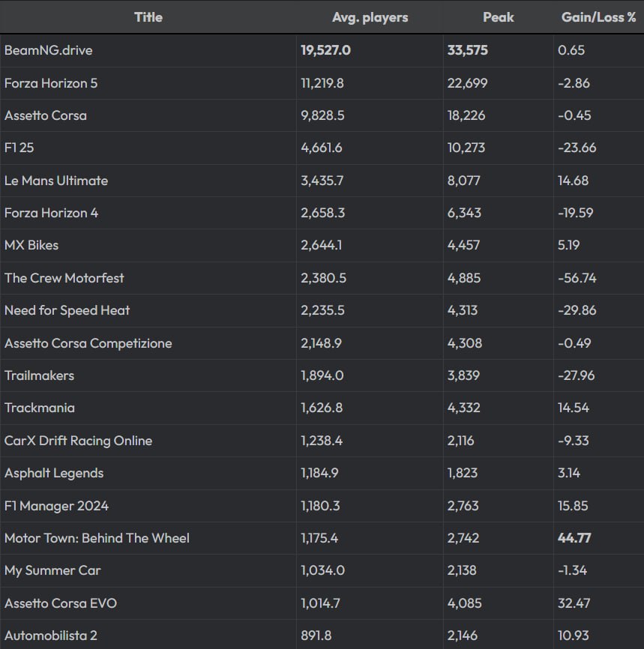Select the Trackmania title
This screenshot has width=644, height=649.
pyautogui.click(x=40, y=408)
